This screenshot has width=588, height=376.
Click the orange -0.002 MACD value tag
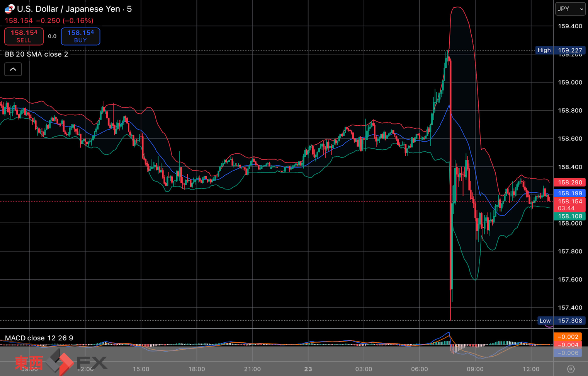click(x=568, y=337)
